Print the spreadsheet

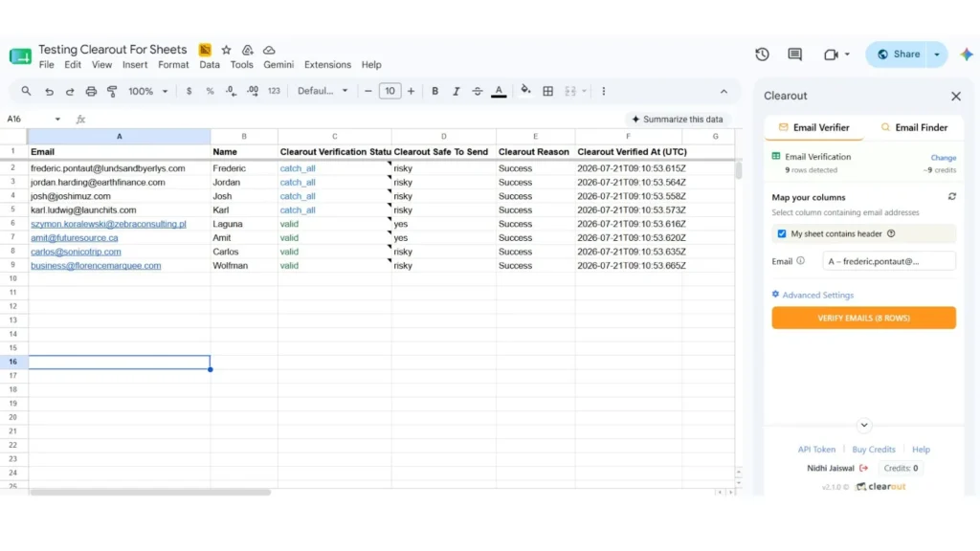(91, 91)
